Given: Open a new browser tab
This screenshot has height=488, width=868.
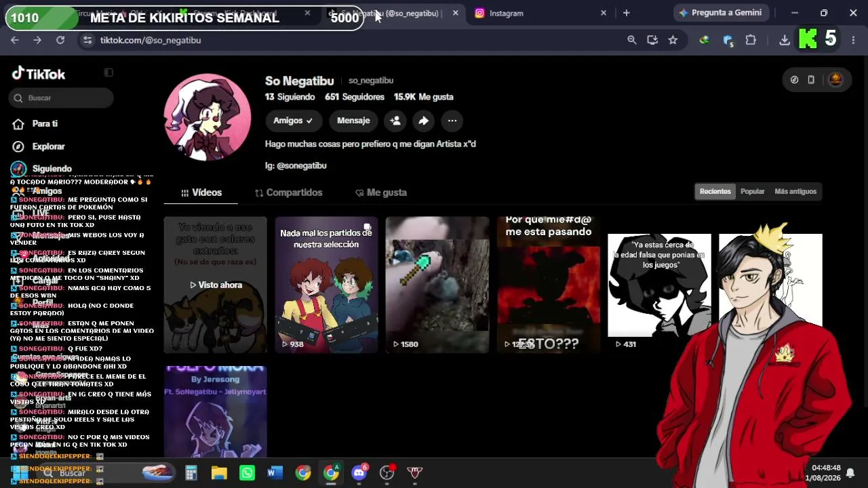Looking at the screenshot, I should (627, 13).
